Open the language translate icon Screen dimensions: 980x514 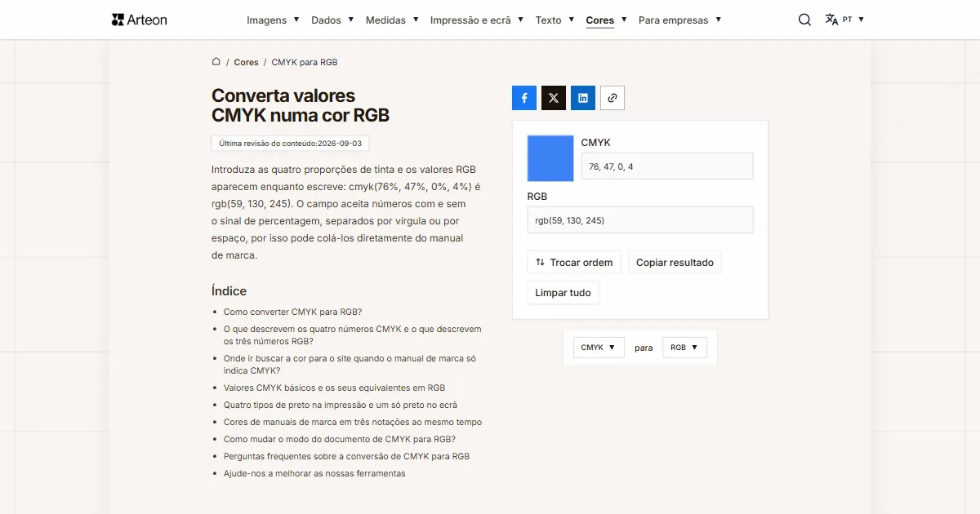coord(831,20)
